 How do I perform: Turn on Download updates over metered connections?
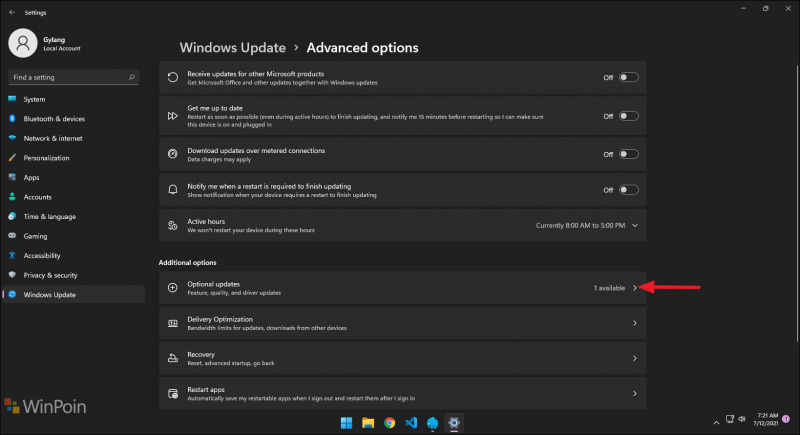[x=629, y=154]
